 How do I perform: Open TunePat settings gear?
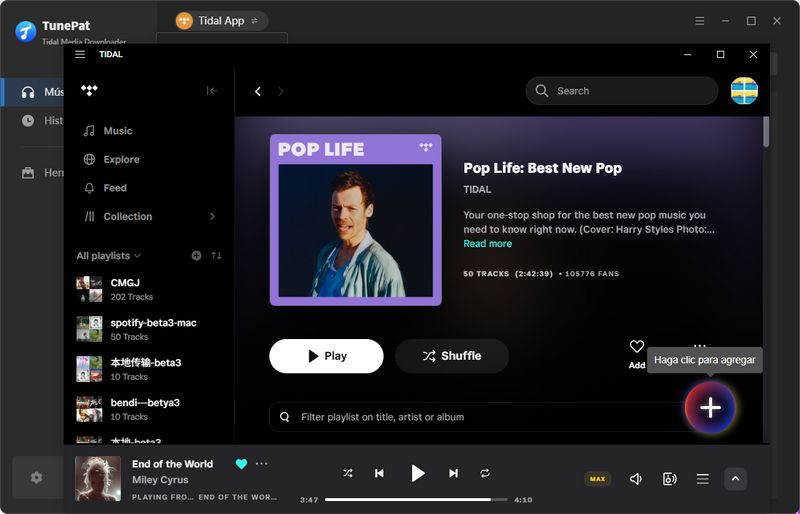[36, 478]
